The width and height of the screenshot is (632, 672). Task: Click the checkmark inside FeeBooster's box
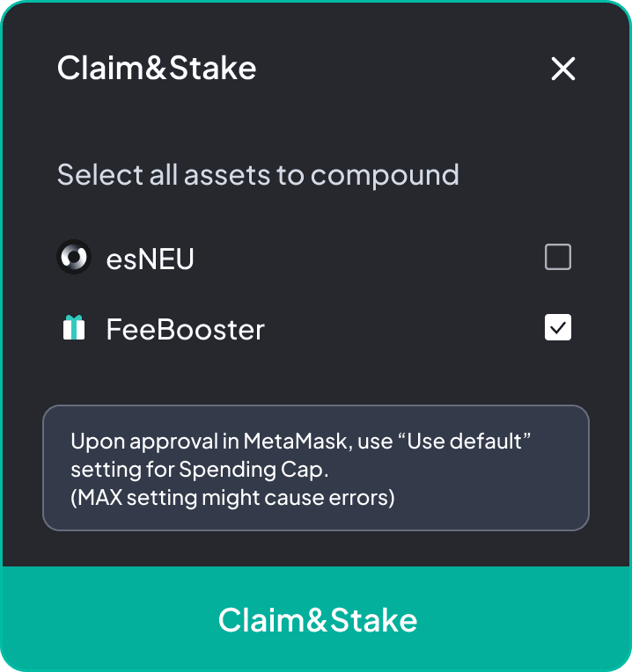558,328
